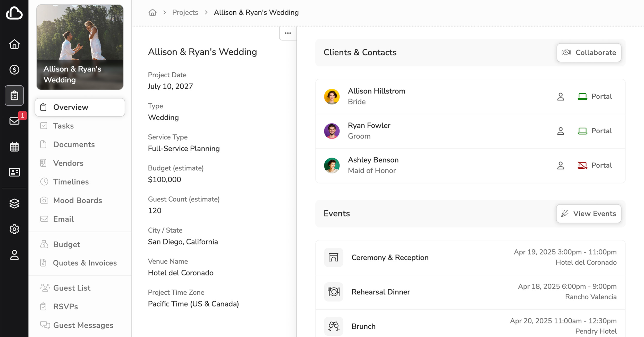Viewport: 644px width, 337px height.
Task: Click the contacts card icon in the dark sidebar
Action: point(14,172)
